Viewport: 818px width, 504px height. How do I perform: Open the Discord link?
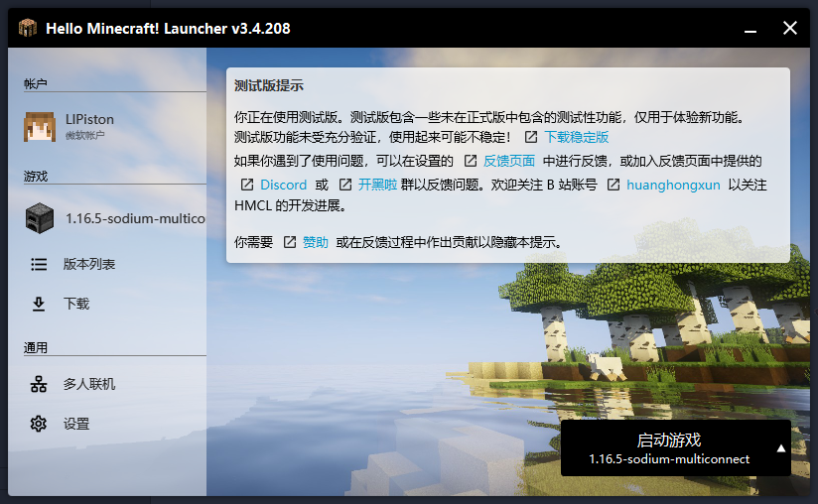click(283, 185)
